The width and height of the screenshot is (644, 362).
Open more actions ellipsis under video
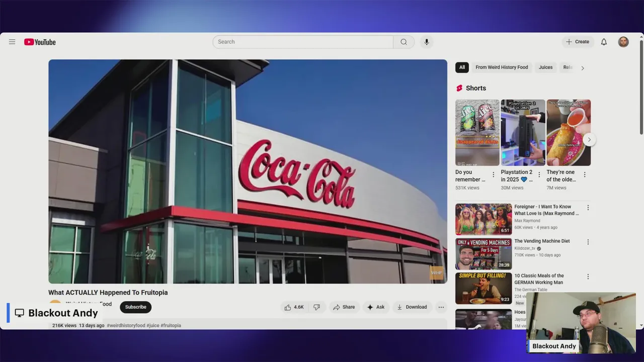coord(441,307)
